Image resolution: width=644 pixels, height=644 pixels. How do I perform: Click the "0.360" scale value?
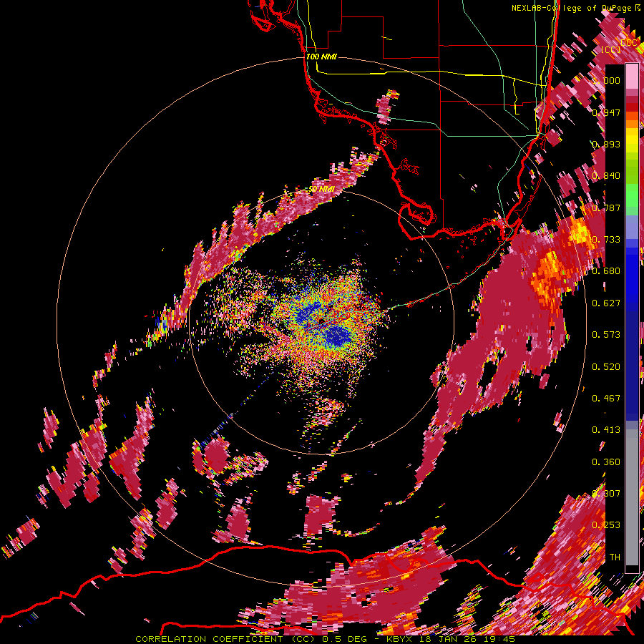click(x=606, y=462)
